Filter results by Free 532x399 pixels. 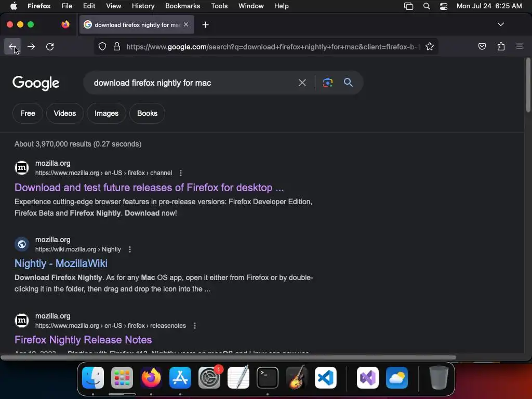[x=28, y=113]
